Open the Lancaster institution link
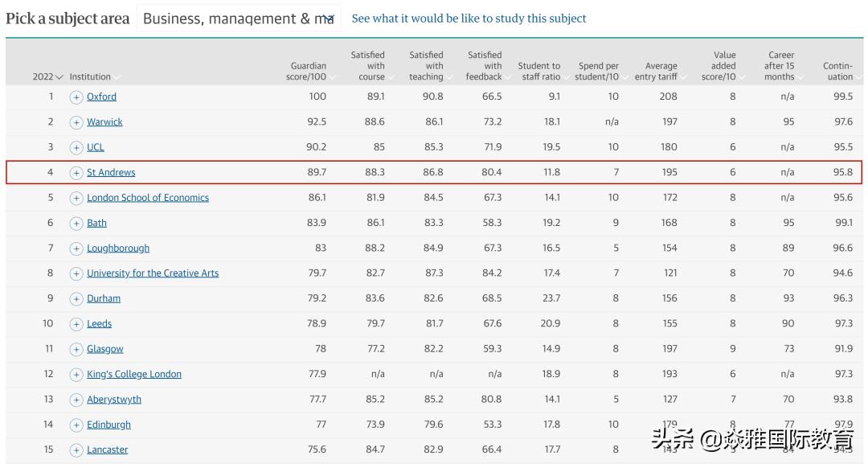This screenshot has width=868, height=464. tap(108, 450)
